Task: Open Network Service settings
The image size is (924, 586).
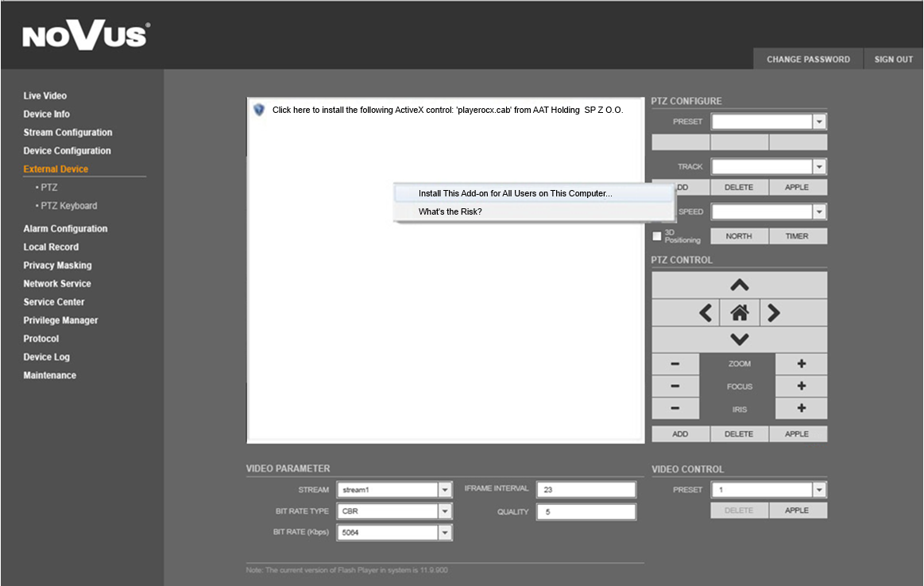Action: point(57,283)
